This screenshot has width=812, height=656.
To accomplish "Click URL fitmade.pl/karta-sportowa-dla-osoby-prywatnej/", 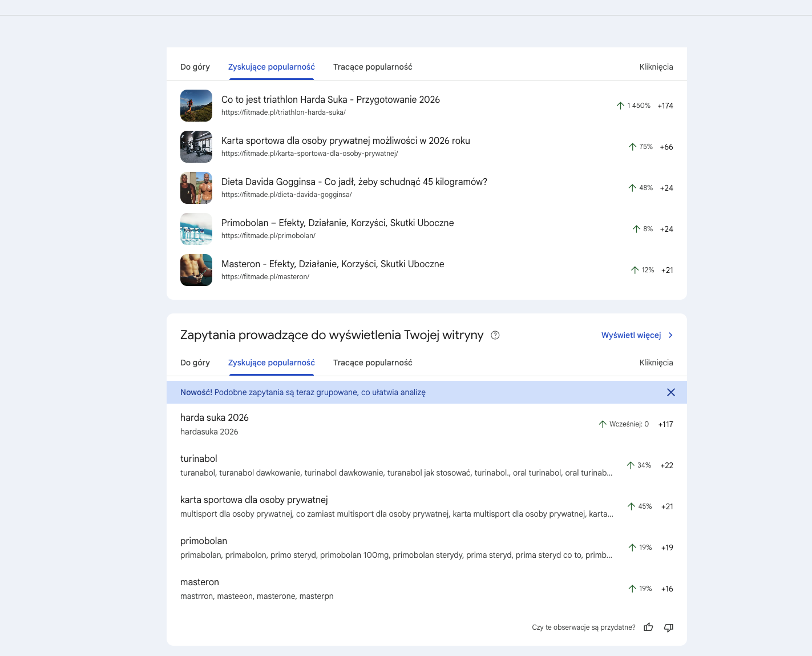I will coord(310,154).
